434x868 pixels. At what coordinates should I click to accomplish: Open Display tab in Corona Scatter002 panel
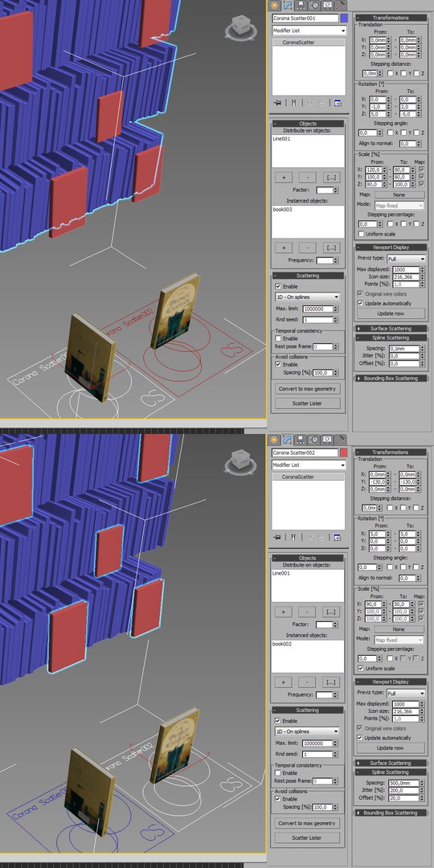pos(328,440)
